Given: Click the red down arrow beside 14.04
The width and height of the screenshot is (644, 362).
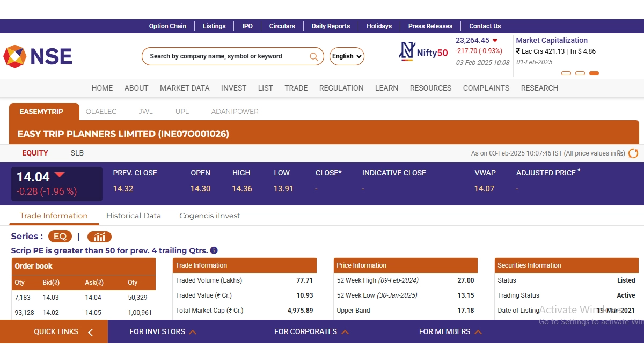Looking at the screenshot, I should [x=60, y=175].
